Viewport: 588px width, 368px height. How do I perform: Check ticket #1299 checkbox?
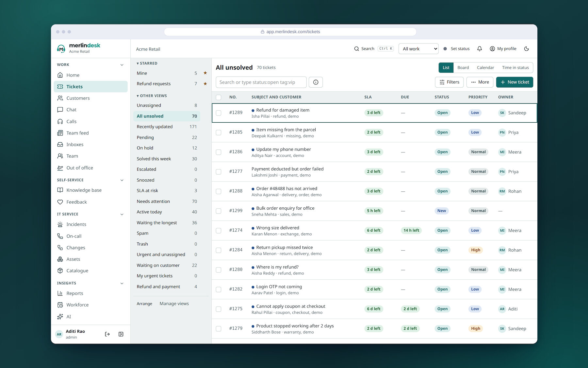coord(219,211)
